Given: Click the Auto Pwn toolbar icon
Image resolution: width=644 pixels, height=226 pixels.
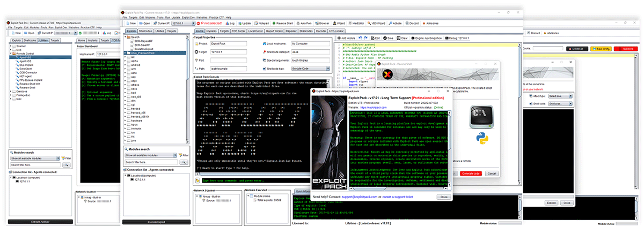Looking at the screenshot, I should 304,24.
